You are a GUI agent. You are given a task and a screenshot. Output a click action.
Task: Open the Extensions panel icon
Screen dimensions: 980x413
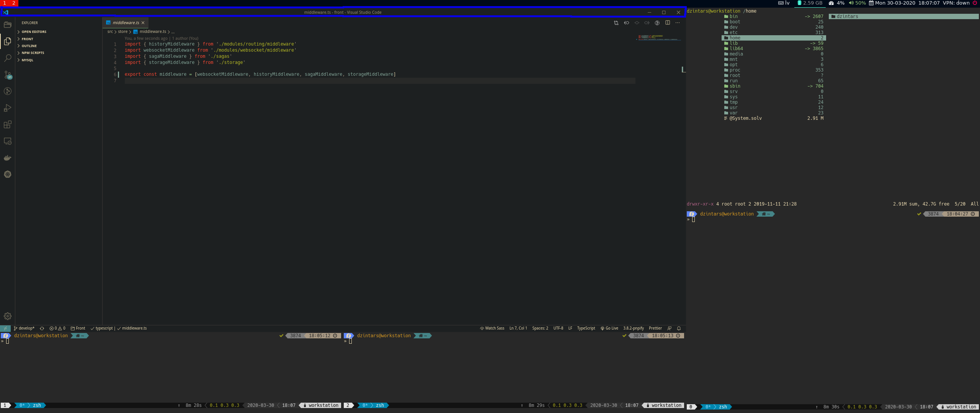pyautogui.click(x=7, y=124)
